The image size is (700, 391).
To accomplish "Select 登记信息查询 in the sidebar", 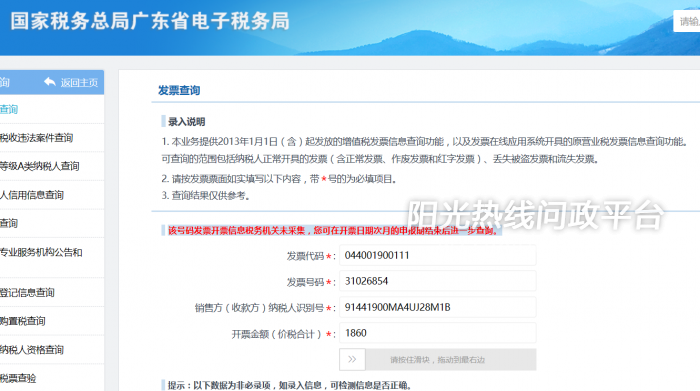I will [27, 292].
